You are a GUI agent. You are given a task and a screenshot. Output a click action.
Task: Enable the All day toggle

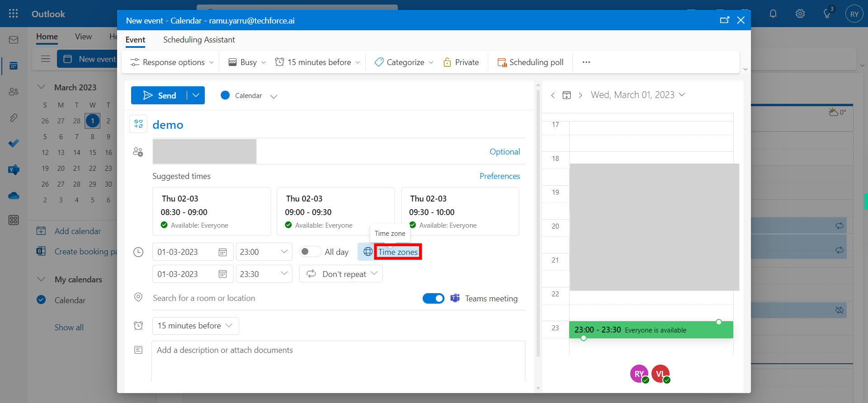tap(310, 252)
